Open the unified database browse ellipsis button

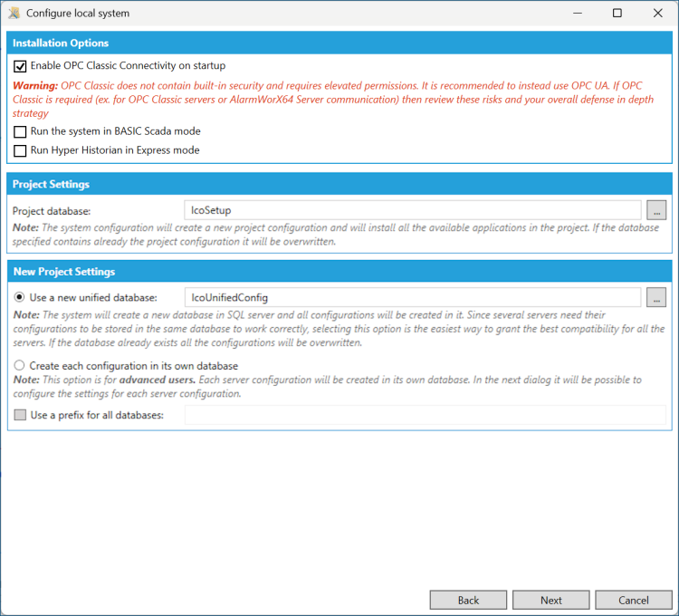point(656,298)
